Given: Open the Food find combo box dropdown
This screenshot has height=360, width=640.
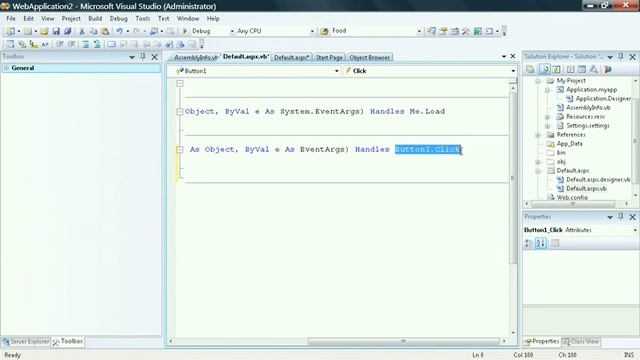Looking at the screenshot, I should tap(419, 31).
